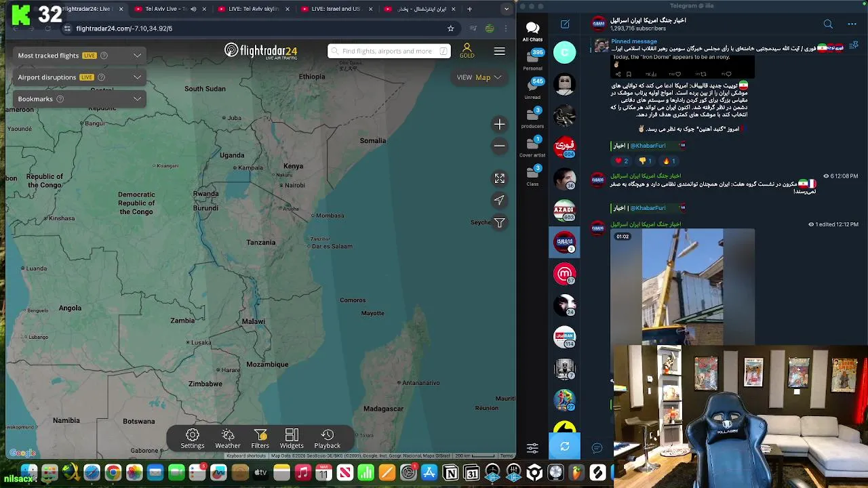Open Telegram Cover artist folder
Screen dimensions: 868x488
(532, 146)
